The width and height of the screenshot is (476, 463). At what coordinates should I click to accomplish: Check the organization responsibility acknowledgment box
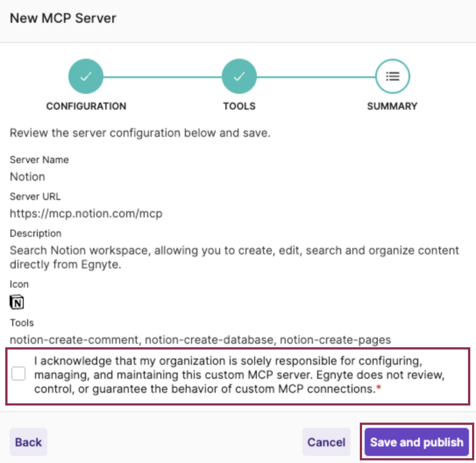18,374
